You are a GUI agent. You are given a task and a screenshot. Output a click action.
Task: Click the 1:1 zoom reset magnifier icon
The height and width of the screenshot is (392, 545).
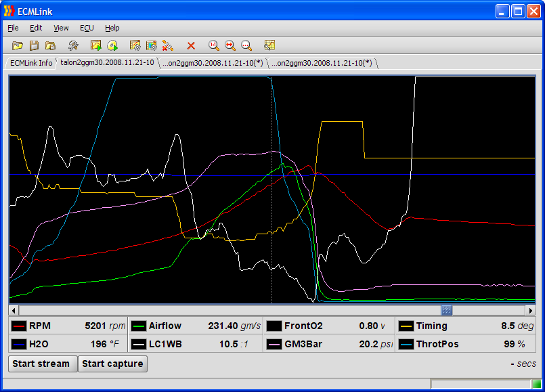coord(214,45)
